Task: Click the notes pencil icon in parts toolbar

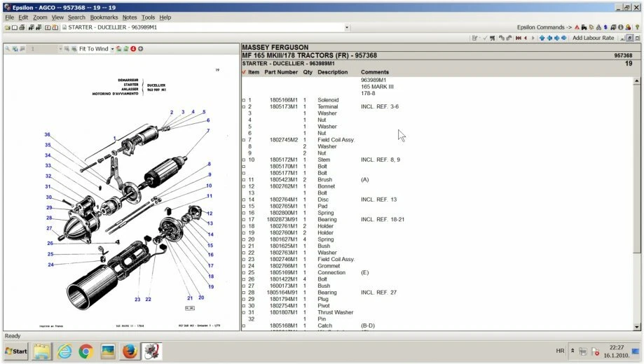Action: 474,38
